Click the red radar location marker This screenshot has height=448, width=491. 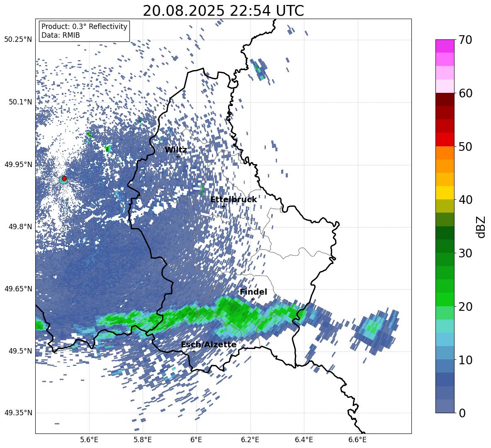point(64,178)
